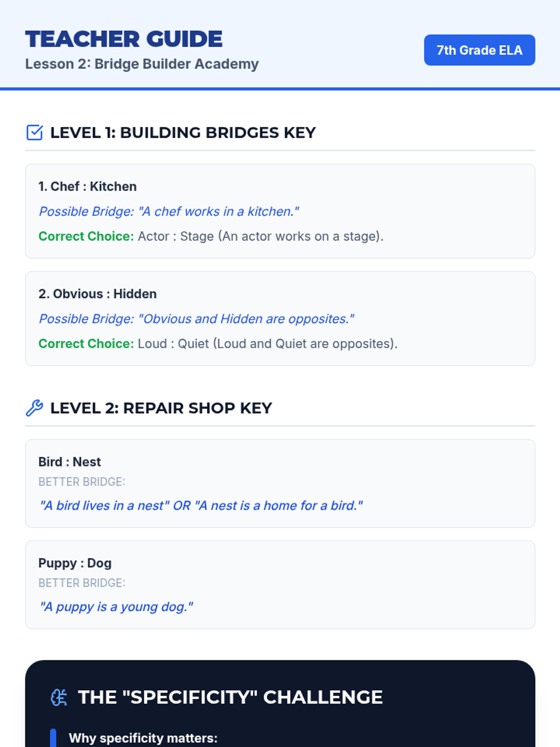Viewport: 560px width, 747px height.
Task: Click the Bird : Nest card title
Action: 70,462
